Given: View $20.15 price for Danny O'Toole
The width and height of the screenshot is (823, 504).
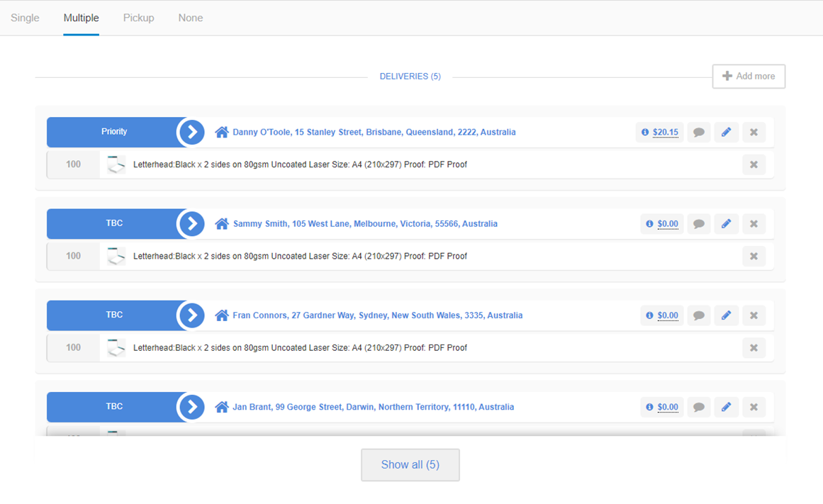Looking at the screenshot, I should tap(666, 133).
